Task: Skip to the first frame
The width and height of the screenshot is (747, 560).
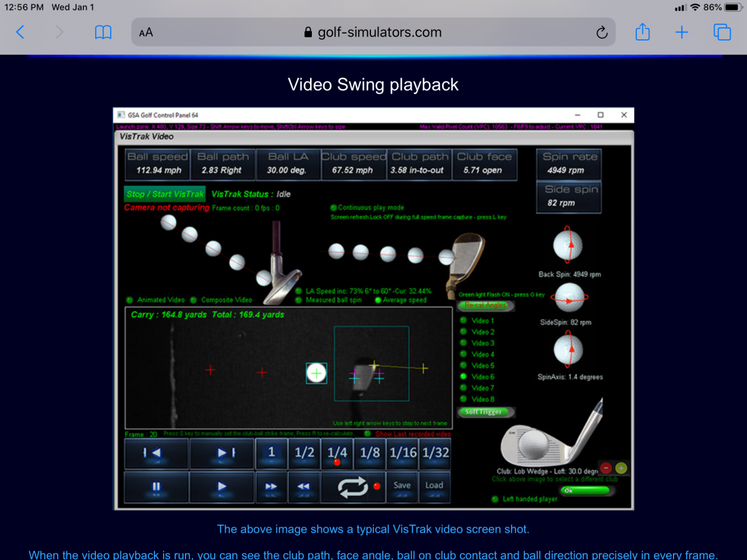Action: (x=156, y=454)
